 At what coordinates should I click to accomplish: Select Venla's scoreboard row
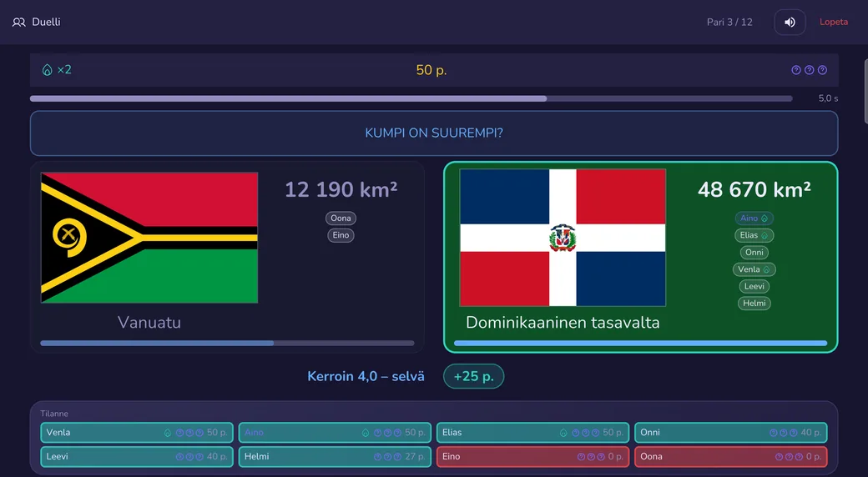137,433
